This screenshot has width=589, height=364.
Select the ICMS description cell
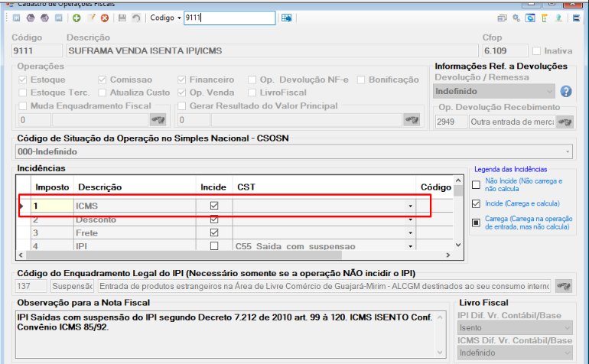tap(135, 206)
